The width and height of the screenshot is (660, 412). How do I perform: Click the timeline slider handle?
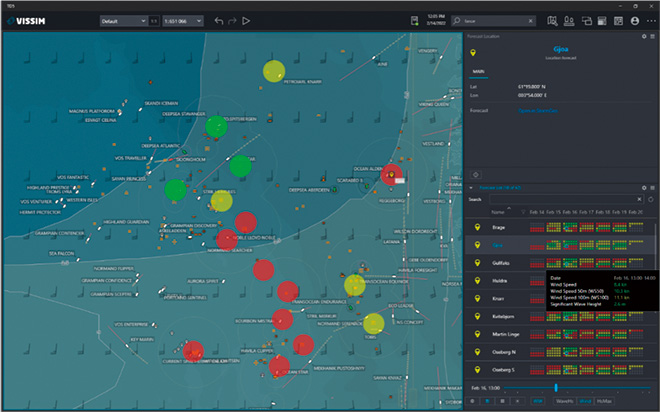tap(556, 388)
